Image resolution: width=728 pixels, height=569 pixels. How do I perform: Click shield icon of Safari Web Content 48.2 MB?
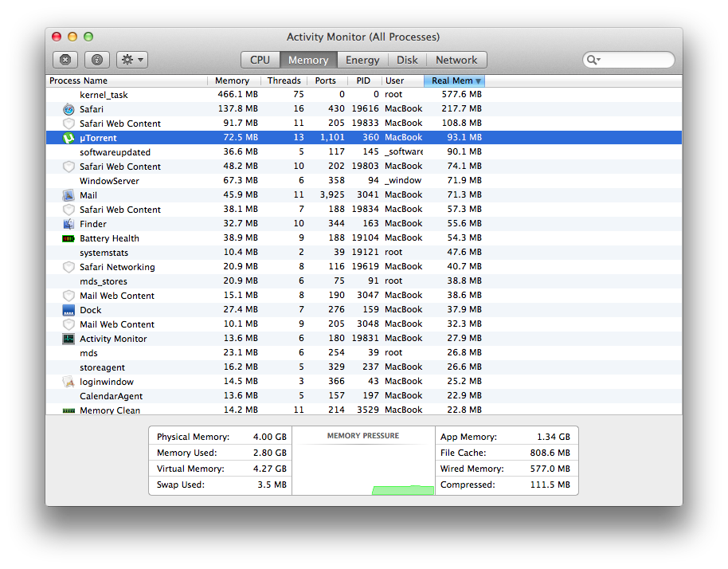point(68,167)
